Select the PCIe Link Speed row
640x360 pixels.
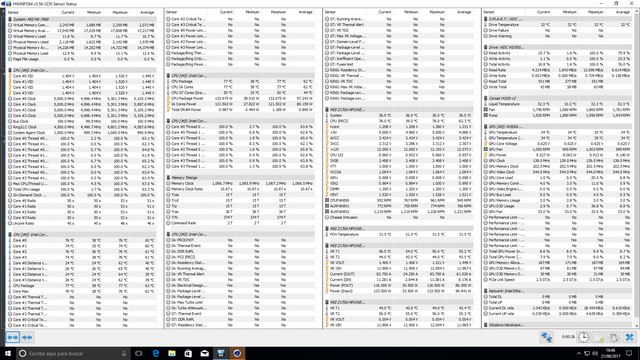tap(558, 280)
